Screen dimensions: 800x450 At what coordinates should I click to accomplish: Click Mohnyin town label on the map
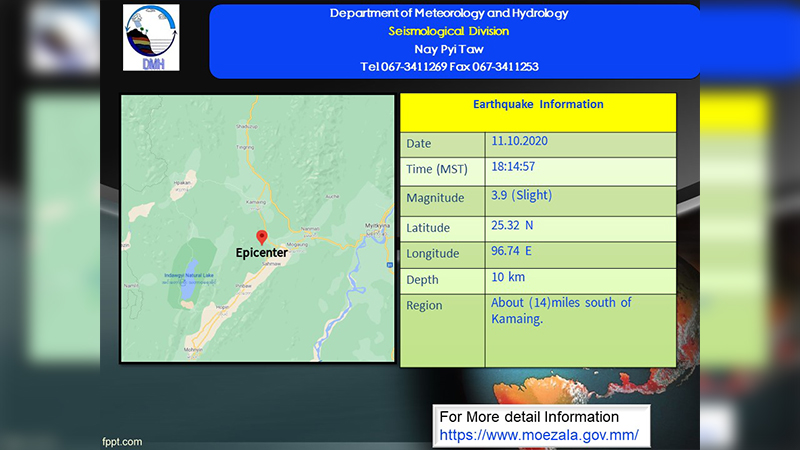pyautogui.click(x=193, y=350)
